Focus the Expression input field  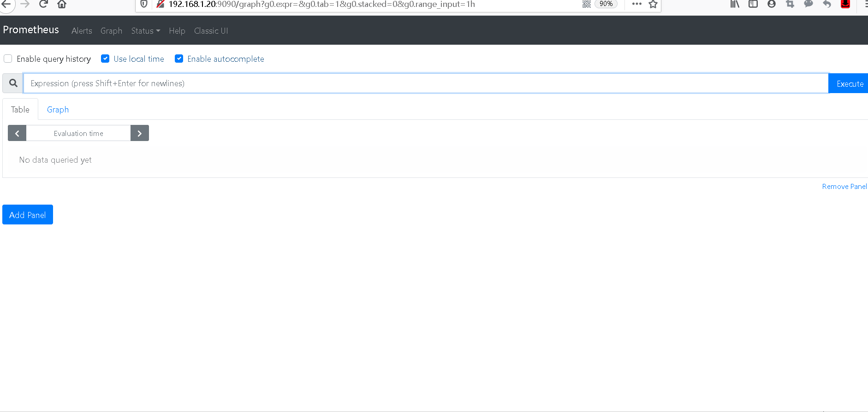point(426,83)
